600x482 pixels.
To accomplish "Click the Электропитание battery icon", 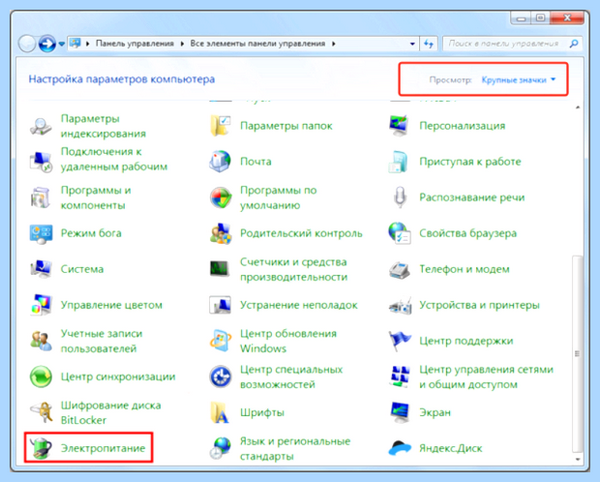I will [41, 448].
